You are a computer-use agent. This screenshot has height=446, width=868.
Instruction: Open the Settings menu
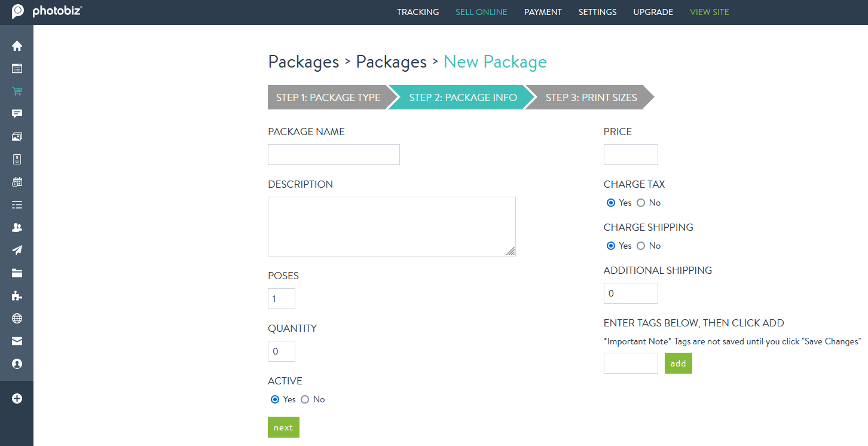coord(597,12)
